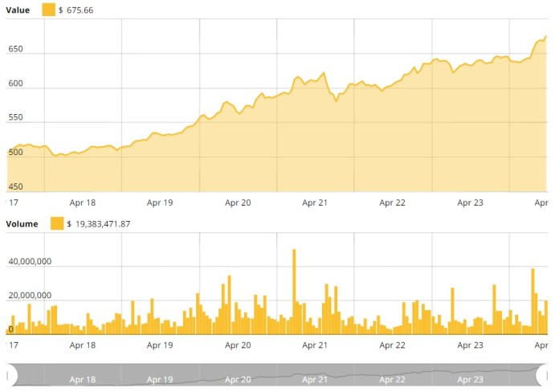Click the price line peak at chart's right edge
The image size is (559, 392).
546,36
